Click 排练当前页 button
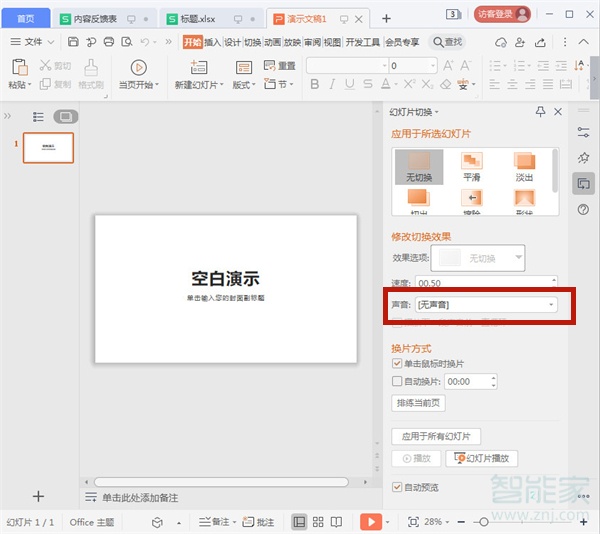This screenshot has width=600, height=534. [x=418, y=403]
